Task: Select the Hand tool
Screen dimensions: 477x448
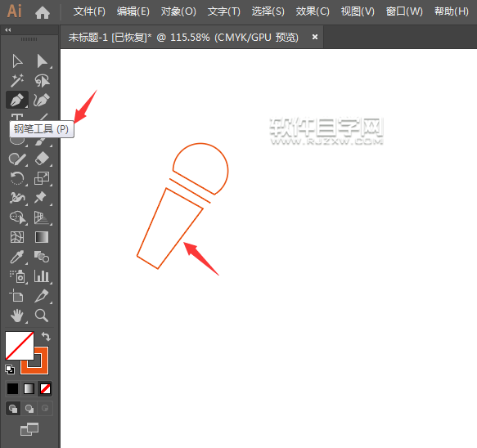Action: pyautogui.click(x=17, y=316)
